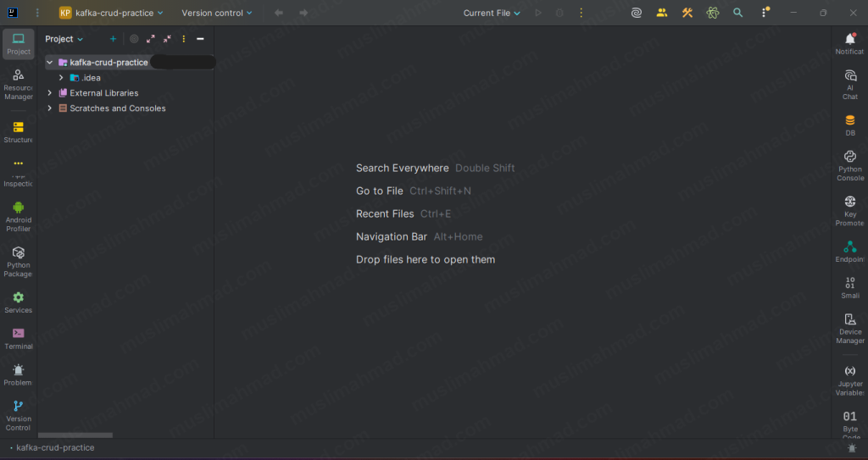Show more tool windows via ellipsis

coord(19,163)
